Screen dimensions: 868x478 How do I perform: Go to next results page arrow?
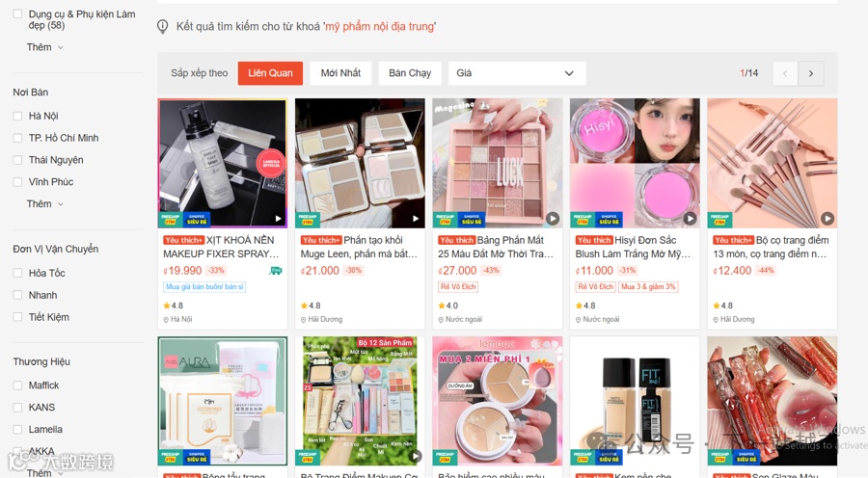[810, 73]
